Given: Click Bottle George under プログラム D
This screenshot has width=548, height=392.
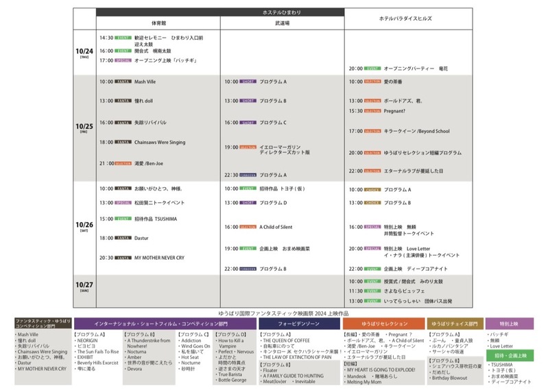Looking at the screenshot, I should (x=233, y=380).
